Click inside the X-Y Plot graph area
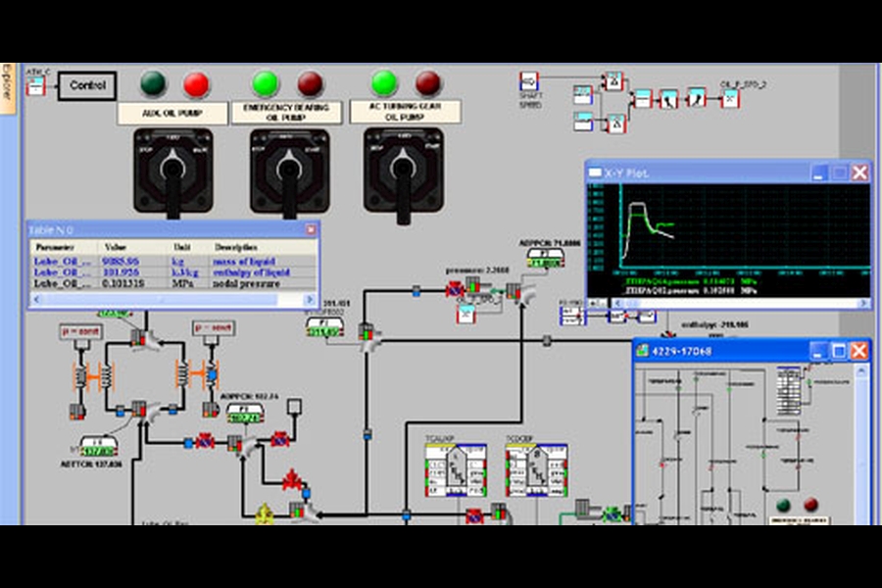 tap(746, 225)
